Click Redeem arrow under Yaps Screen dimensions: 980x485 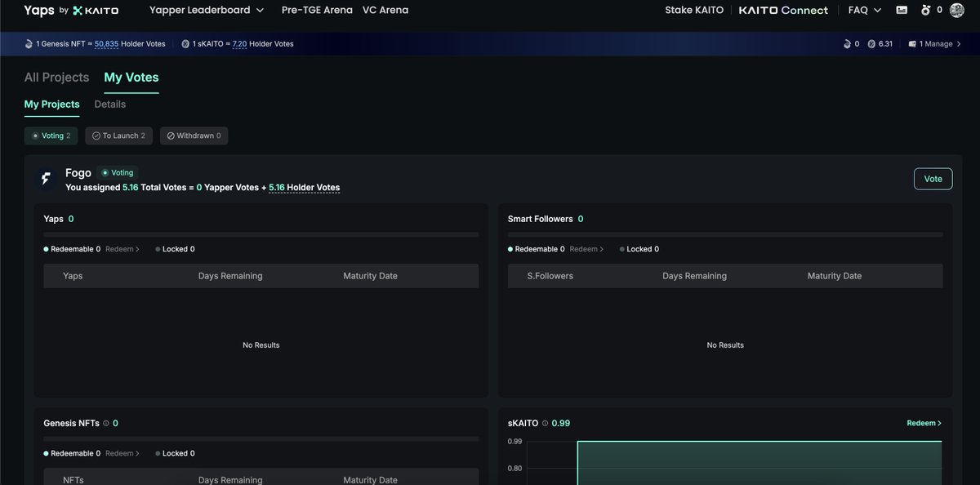point(122,249)
